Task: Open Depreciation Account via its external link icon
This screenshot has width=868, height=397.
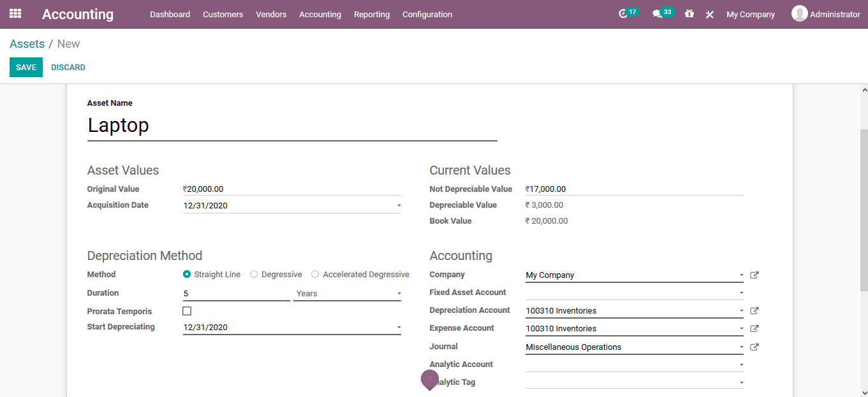Action: tap(754, 310)
